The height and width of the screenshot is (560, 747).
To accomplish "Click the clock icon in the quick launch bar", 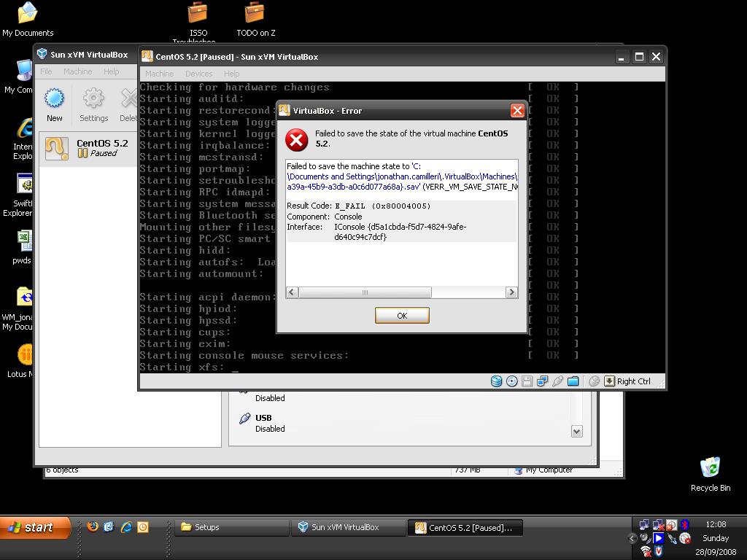I will (x=143, y=526).
